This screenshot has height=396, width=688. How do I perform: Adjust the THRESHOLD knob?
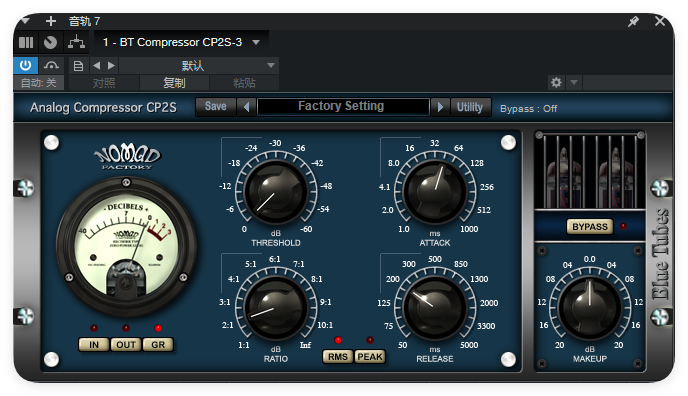pyautogui.click(x=276, y=191)
